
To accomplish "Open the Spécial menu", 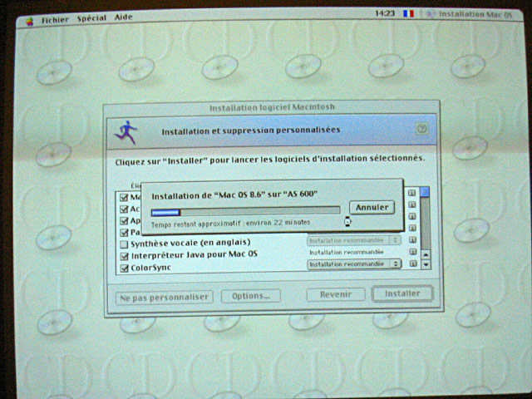I will click(91, 18).
